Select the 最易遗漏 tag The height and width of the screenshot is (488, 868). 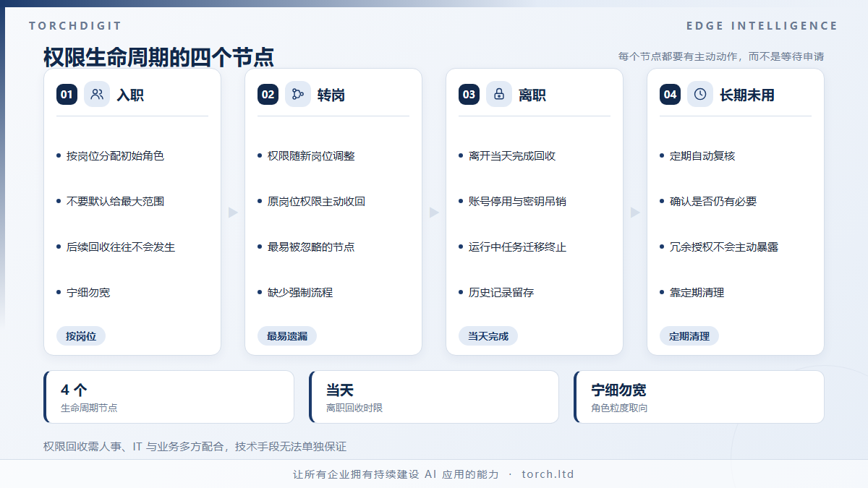(x=287, y=335)
